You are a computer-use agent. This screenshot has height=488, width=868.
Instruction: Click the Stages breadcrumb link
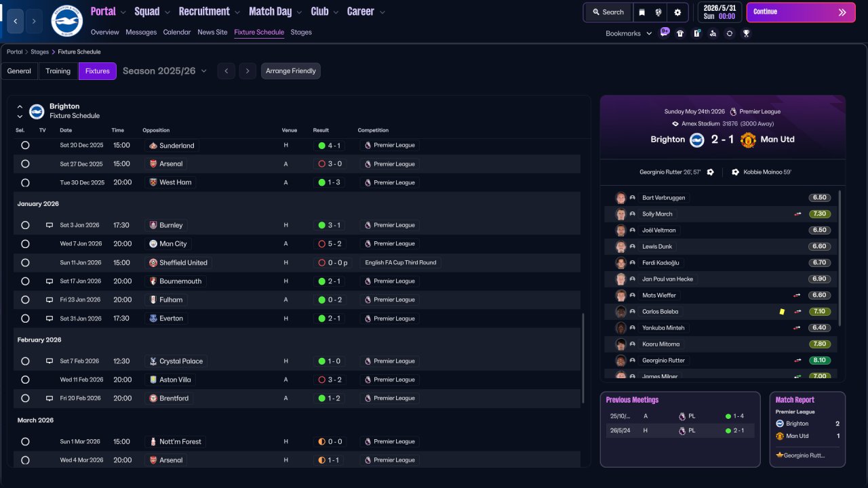[x=40, y=52]
